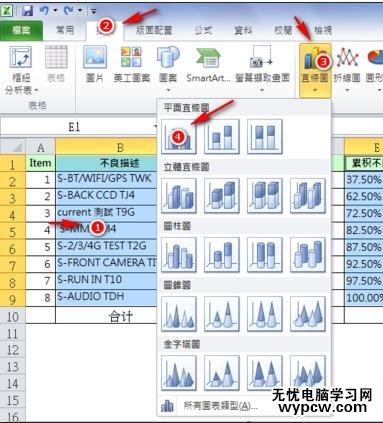Choose 3-D 100% stacked column chart
The image size is (383, 423).
pos(265,196)
